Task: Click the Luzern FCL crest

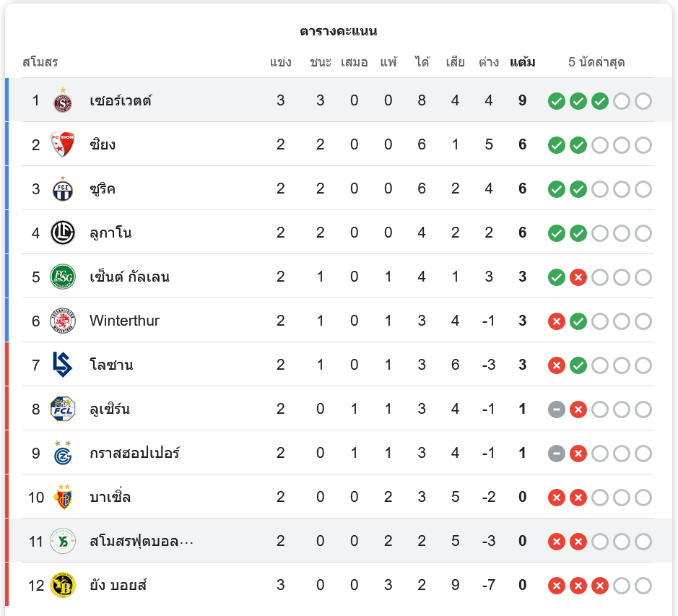Action: [x=63, y=409]
